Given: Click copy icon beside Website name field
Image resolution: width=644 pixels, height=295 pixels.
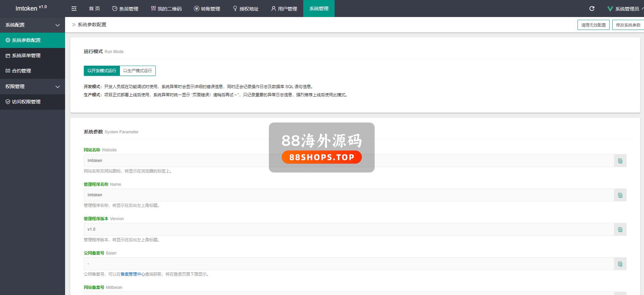Looking at the screenshot, I should click(620, 161).
